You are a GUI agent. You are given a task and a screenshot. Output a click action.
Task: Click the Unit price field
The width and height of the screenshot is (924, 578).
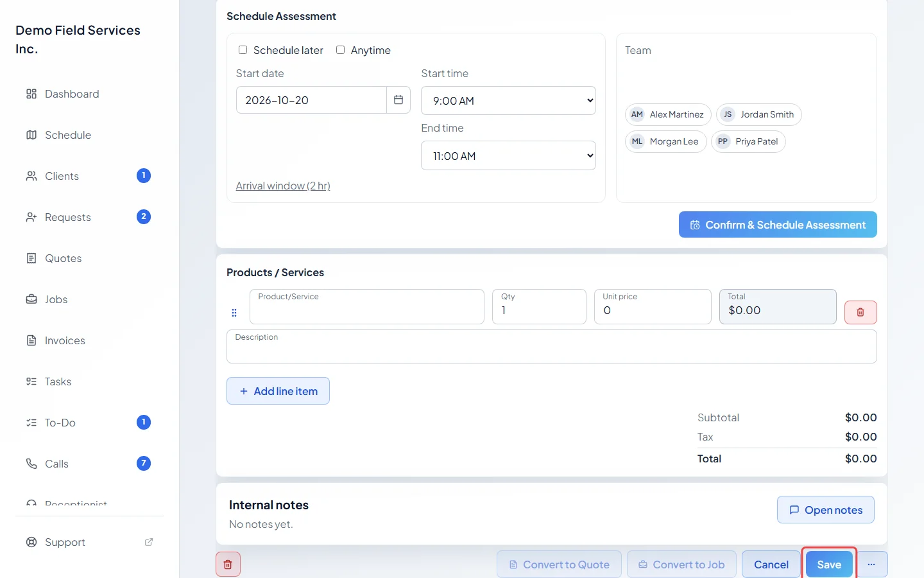coord(653,306)
